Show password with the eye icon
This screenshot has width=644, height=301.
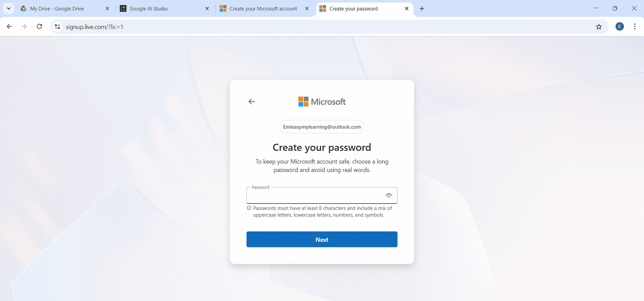click(x=389, y=195)
